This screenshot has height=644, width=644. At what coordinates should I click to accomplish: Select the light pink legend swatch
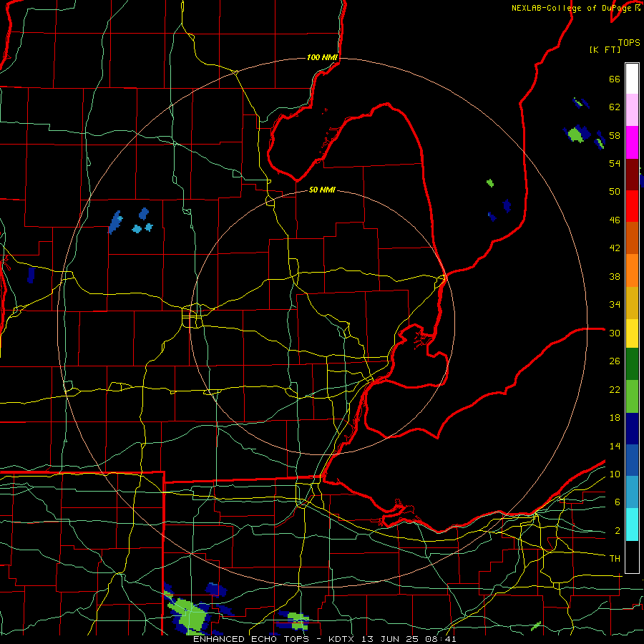coord(632,109)
